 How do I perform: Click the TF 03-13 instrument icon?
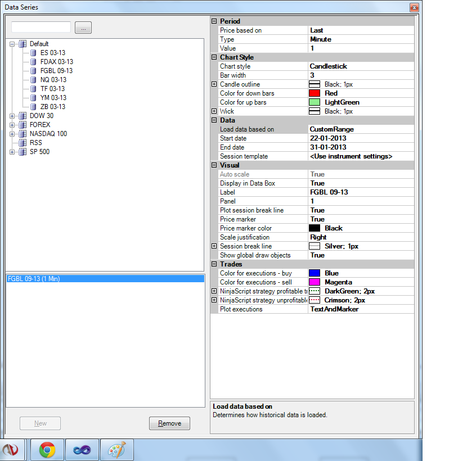point(33,89)
